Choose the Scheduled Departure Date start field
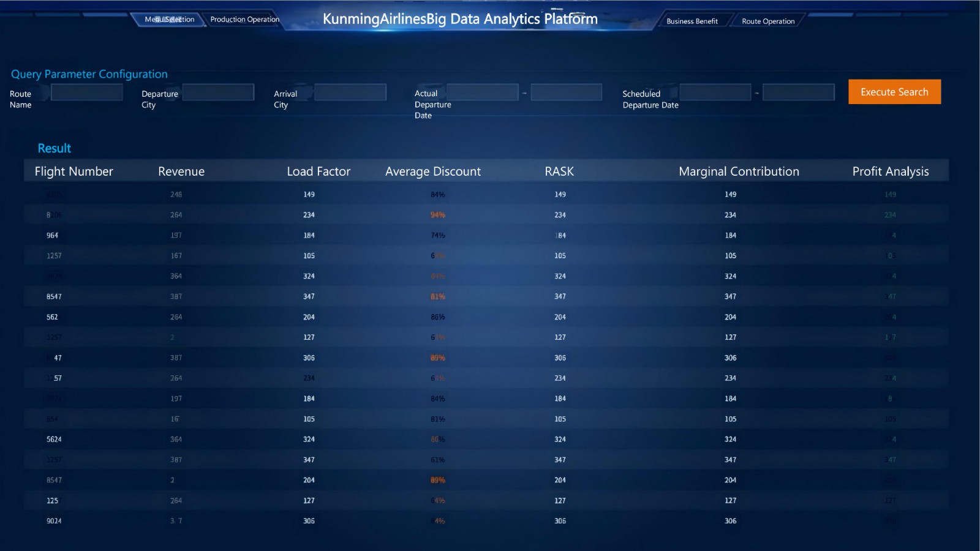This screenshot has height=551, width=980. click(715, 92)
